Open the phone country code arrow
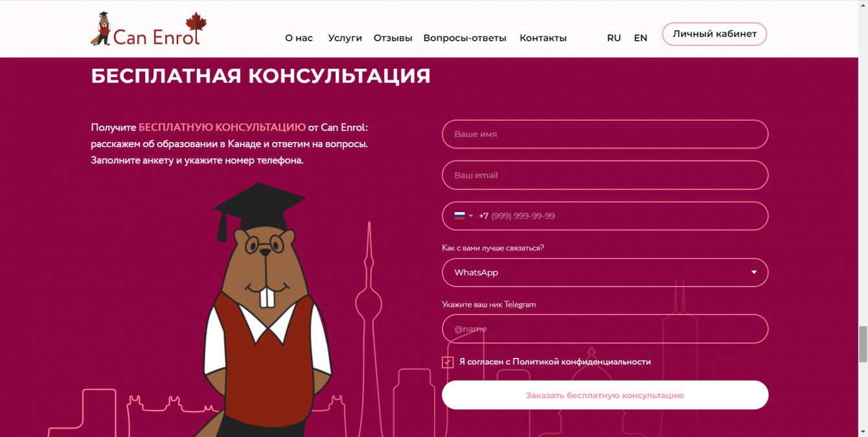The height and width of the screenshot is (437, 868). 471,216
